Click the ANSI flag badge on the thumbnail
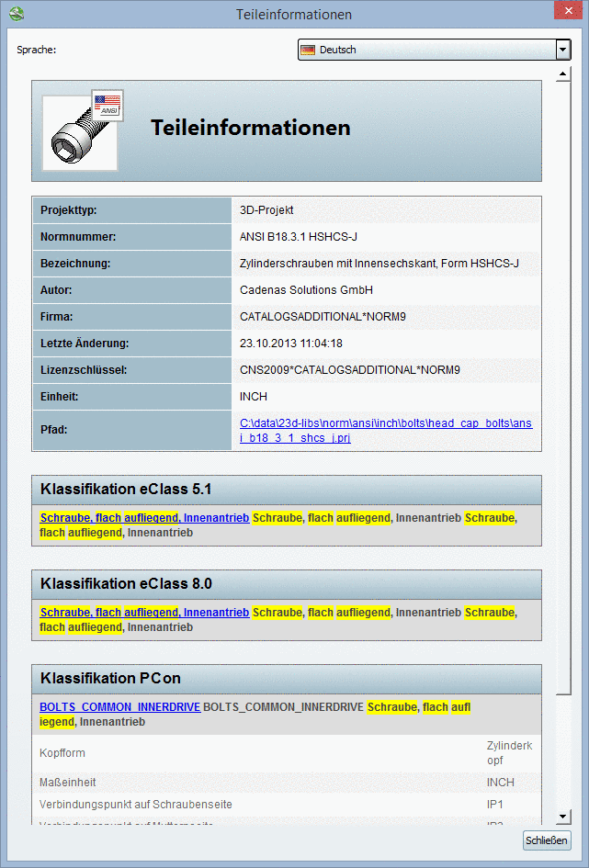589x868 pixels. click(108, 106)
